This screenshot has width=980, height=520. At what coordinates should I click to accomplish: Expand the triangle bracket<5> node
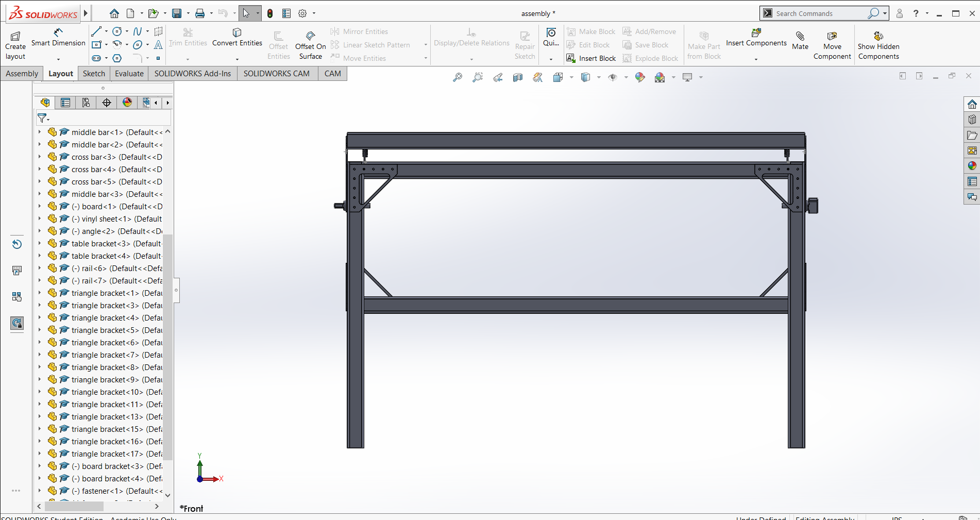click(40, 330)
